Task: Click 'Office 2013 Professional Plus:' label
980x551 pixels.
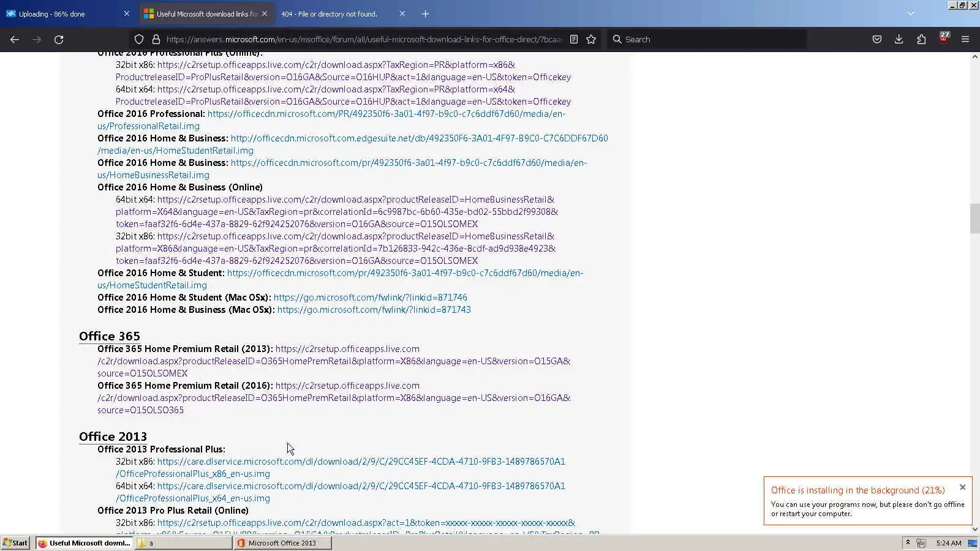Action: pos(161,449)
